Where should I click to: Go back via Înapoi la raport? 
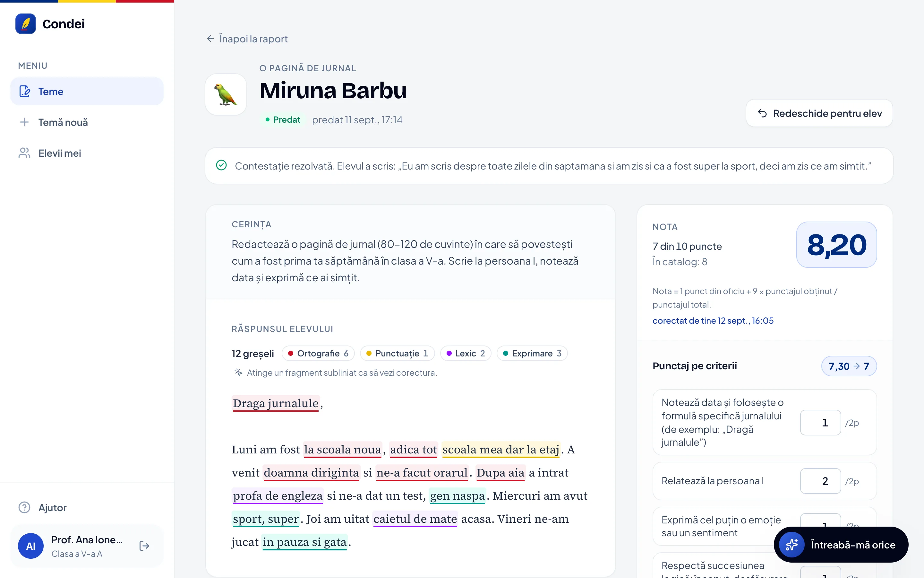point(247,39)
